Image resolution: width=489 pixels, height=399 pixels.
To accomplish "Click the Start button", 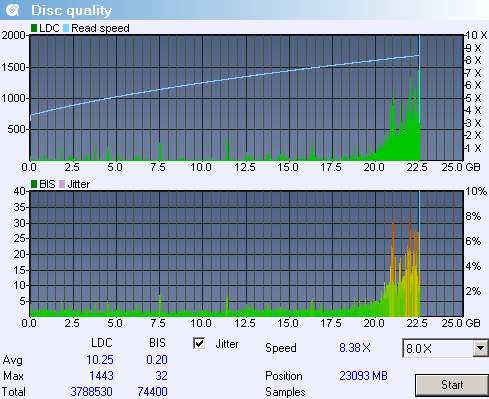I will point(452,385).
